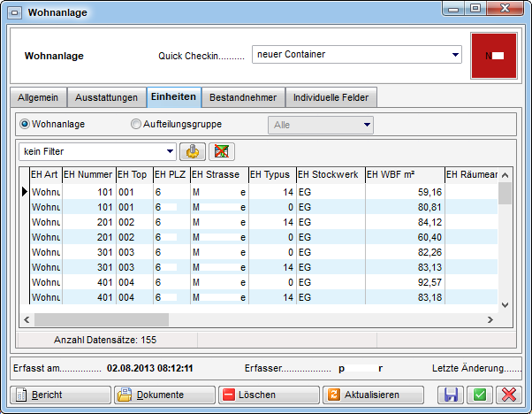Go to the Bestandnehmer tab
The image size is (532, 414).
(243, 97)
